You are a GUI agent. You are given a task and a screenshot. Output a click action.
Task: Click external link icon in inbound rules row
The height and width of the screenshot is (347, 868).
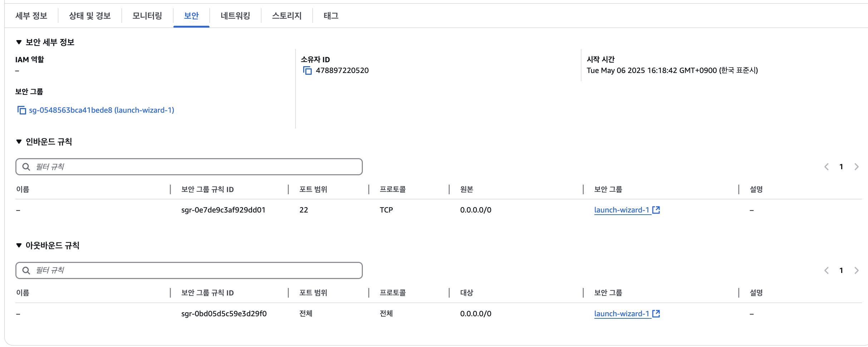click(x=656, y=210)
